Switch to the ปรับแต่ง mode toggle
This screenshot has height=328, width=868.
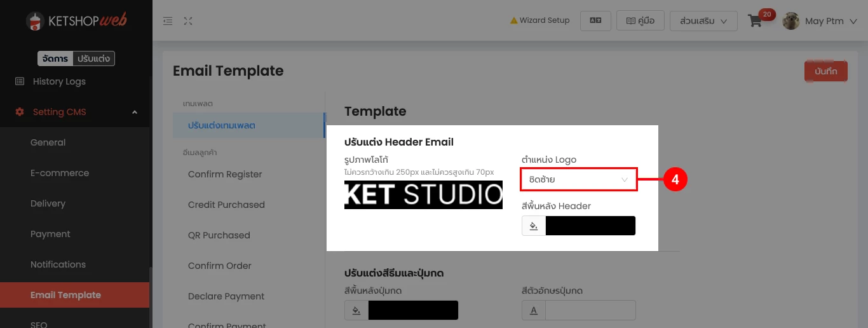point(93,58)
